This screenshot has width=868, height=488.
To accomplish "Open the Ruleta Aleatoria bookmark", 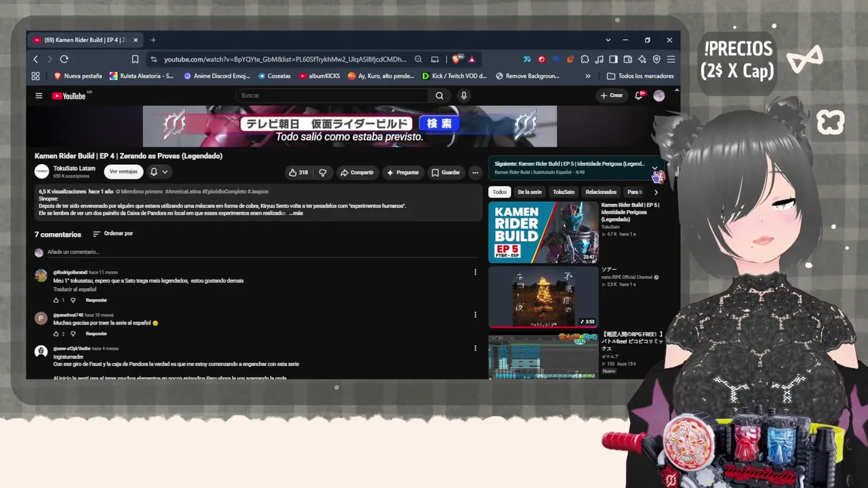I will tap(142, 76).
